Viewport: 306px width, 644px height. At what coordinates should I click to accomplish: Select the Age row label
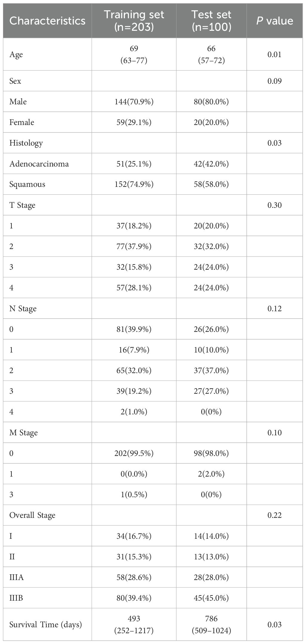click(x=16, y=54)
